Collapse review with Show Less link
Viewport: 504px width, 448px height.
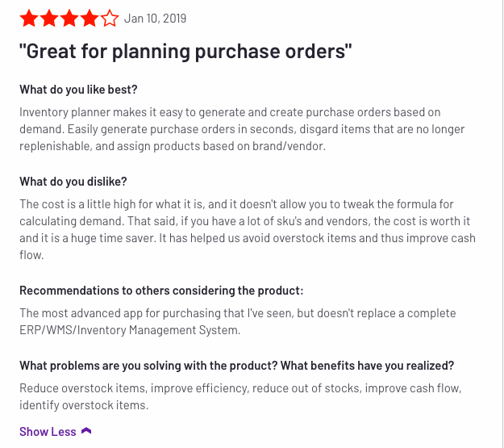click(48, 432)
